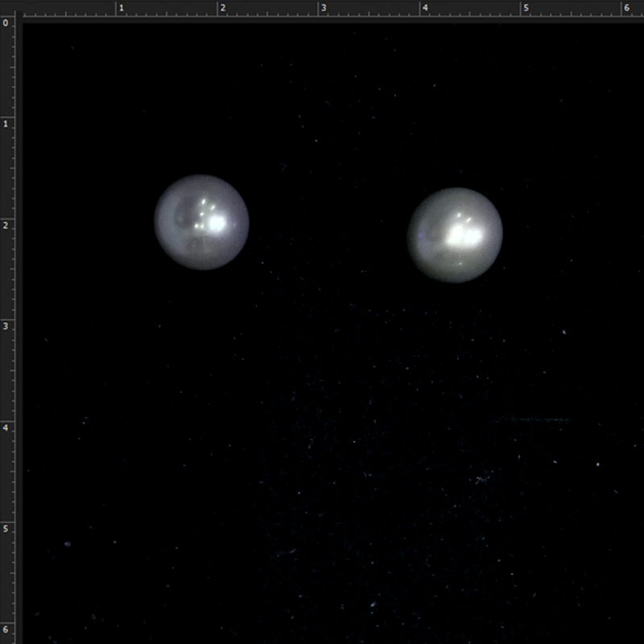Click the left pearl on the canvas
Viewport: 644px width, 644px height.
[x=202, y=222]
